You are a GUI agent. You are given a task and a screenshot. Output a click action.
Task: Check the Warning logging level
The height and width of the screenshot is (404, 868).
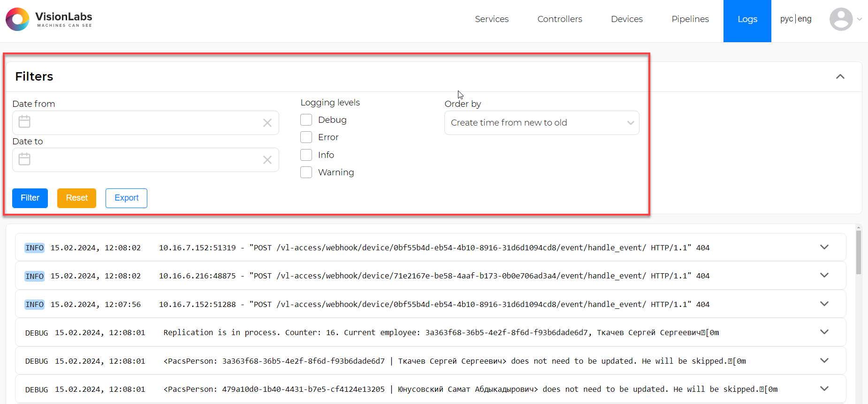point(306,172)
